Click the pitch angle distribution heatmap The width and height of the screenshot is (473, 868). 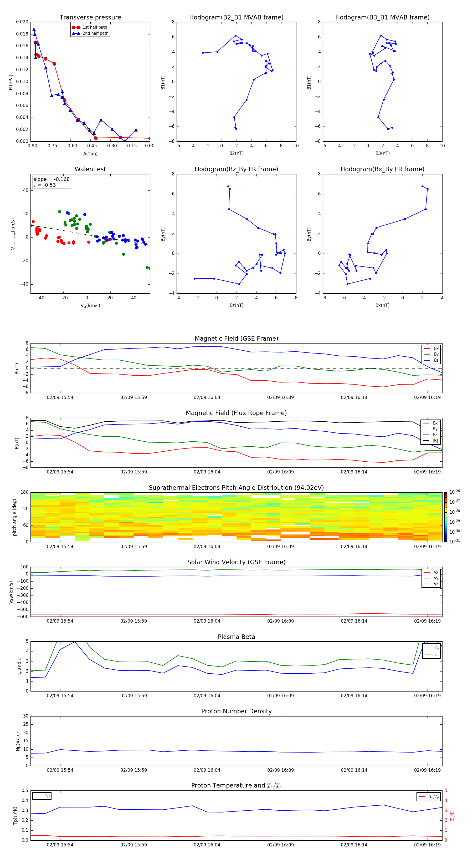[236, 517]
